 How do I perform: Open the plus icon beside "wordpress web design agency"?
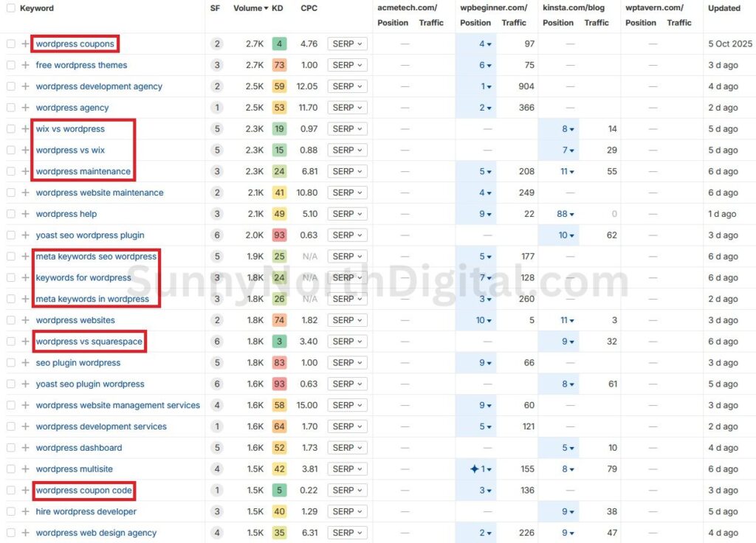25,533
